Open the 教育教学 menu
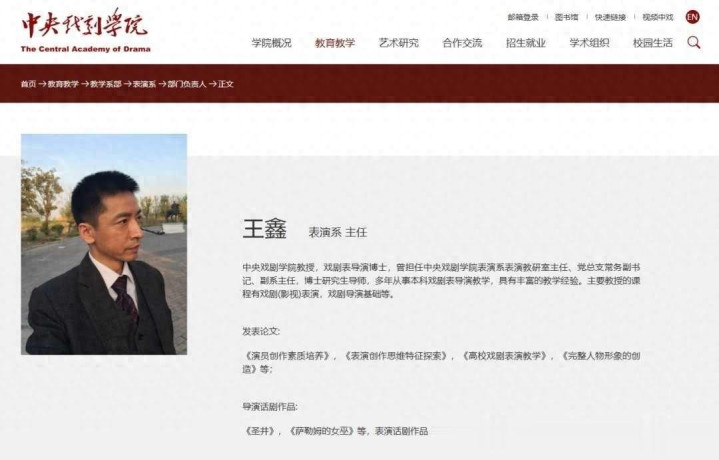The width and height of the screenshot is (719, 460). 335,43
